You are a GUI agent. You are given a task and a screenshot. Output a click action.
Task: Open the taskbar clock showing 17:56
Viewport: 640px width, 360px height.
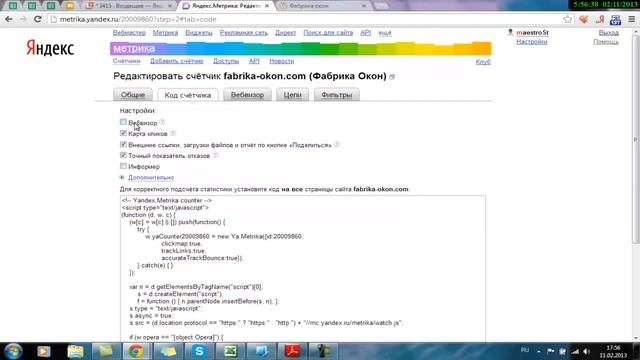click(613, 351)
